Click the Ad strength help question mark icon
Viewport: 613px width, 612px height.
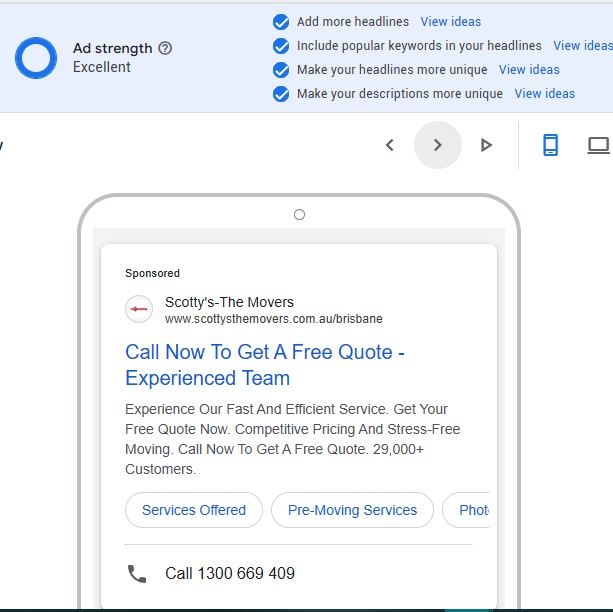click(165, 48)
